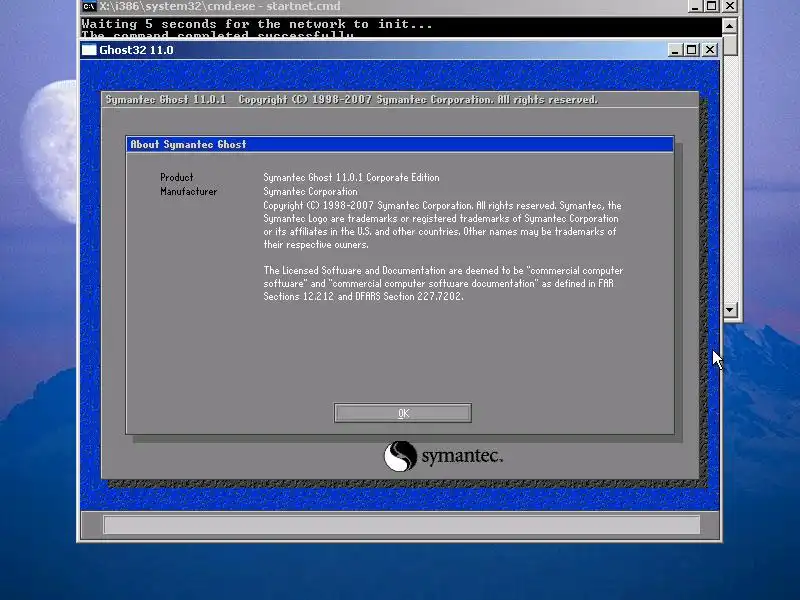Click "Symantec Ghost 11.0.1 Corporate Edition" text
This screenshot has width=800, height=600.
(x=351, y=178)
